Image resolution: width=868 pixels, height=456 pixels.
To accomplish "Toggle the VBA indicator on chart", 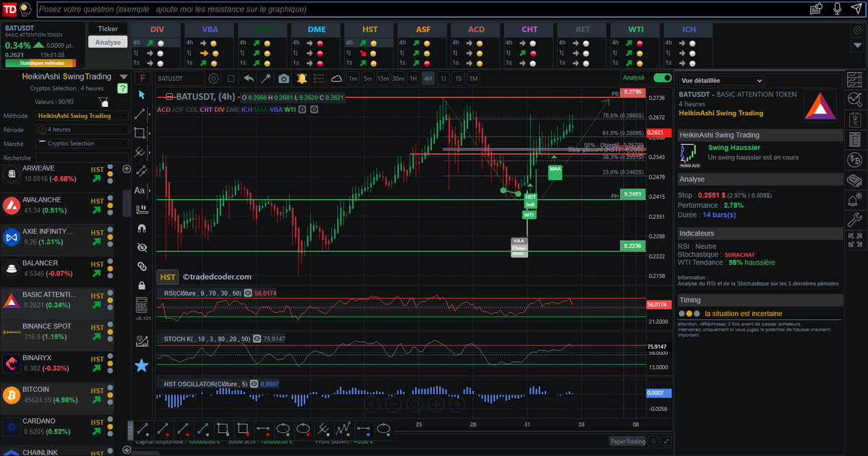I will tap(276, 110).
